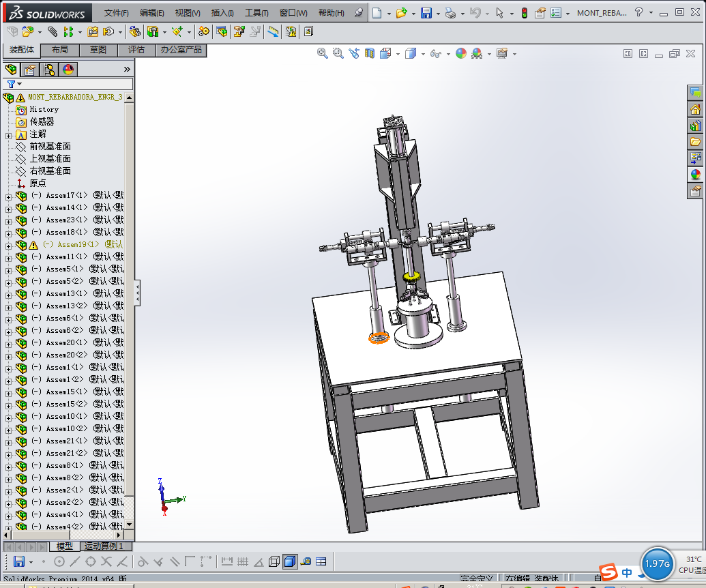Click the Edit Appearance color ball

(x=461, y=53)
